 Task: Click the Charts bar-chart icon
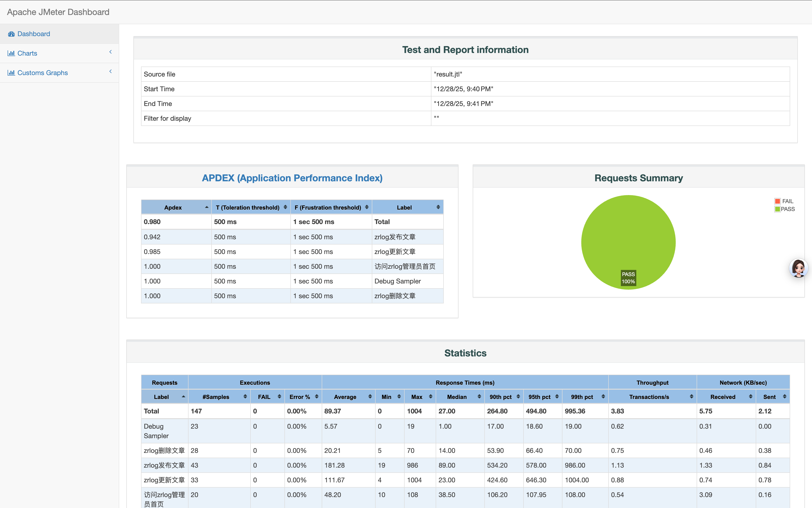pyautogui.click(x=11, y=53)
